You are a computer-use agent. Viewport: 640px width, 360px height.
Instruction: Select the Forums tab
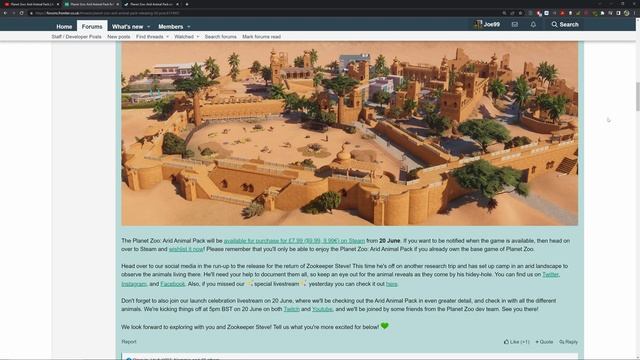coord(92,27)
